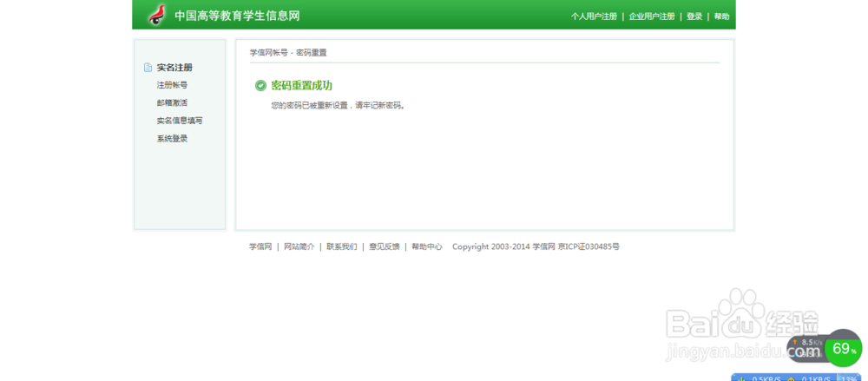Open 企业用户注册 in header

point(652,16)
